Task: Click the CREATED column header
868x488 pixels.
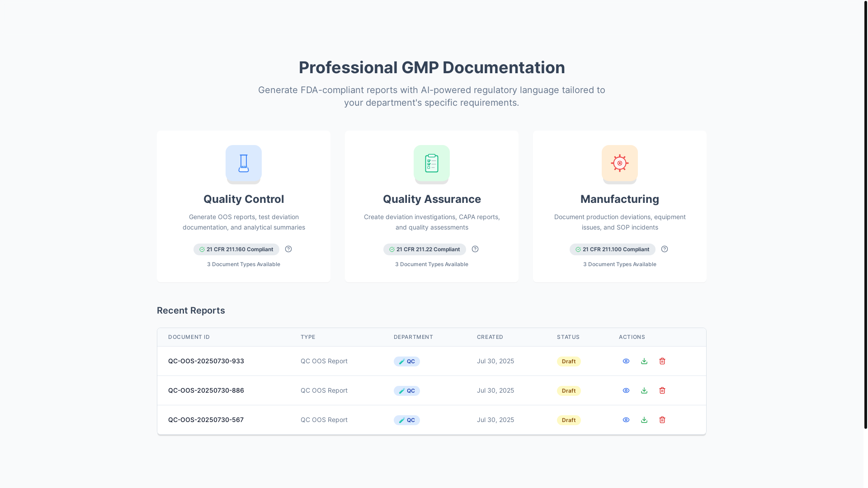Action: coord(490,337)
